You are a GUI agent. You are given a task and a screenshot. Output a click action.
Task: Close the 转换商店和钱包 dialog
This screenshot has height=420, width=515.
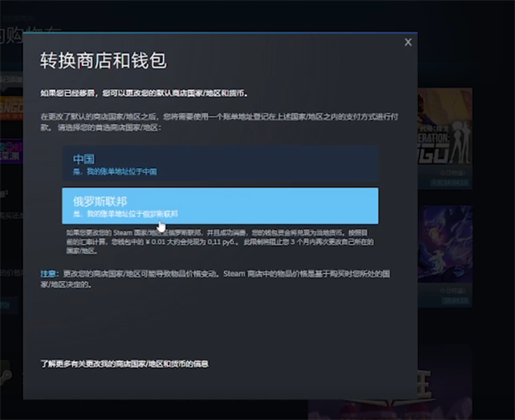click(408, 42)
